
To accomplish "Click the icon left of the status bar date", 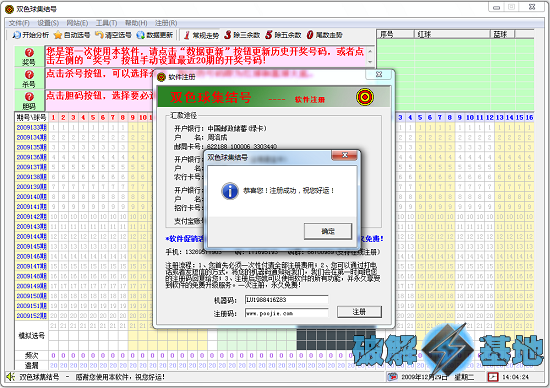I will (392, 377).
